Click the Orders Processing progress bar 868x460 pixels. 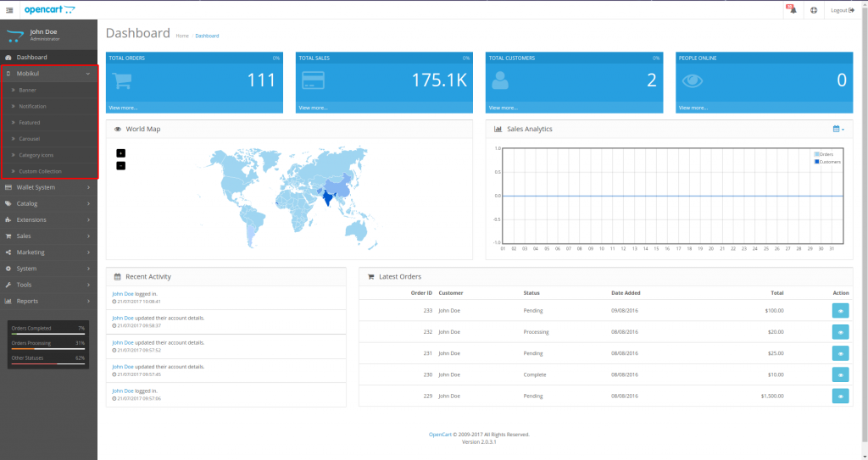[x=48, y=349]
